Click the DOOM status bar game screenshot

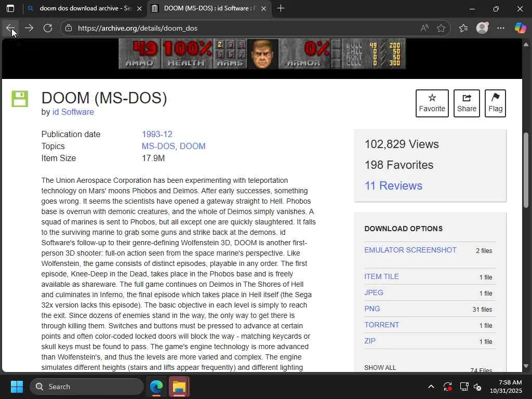coord(262,54)
